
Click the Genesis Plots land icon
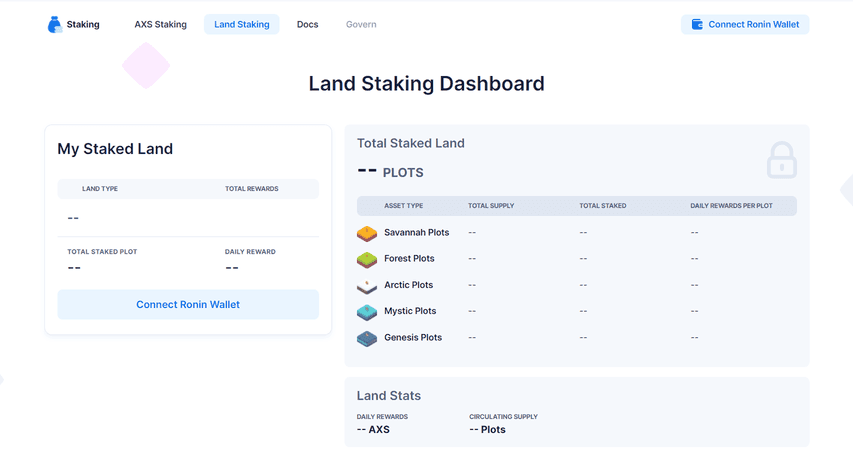[x=367, y=338]
